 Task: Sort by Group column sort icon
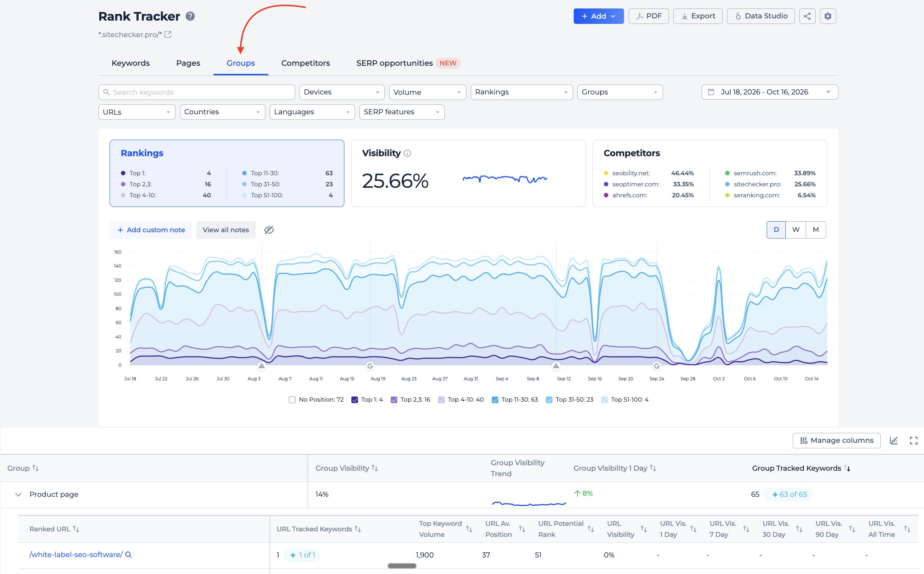tap(35, 468)
